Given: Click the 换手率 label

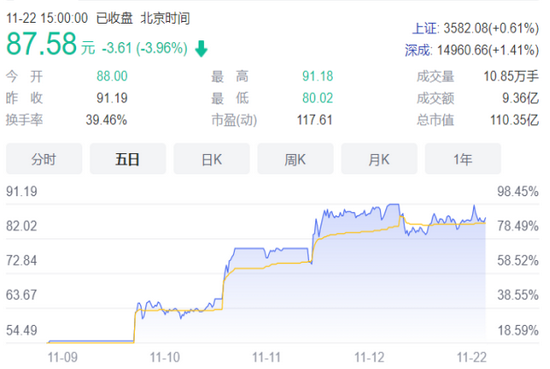Looking at the screenshot, I should pyautogui.click(x=24, y=120).
